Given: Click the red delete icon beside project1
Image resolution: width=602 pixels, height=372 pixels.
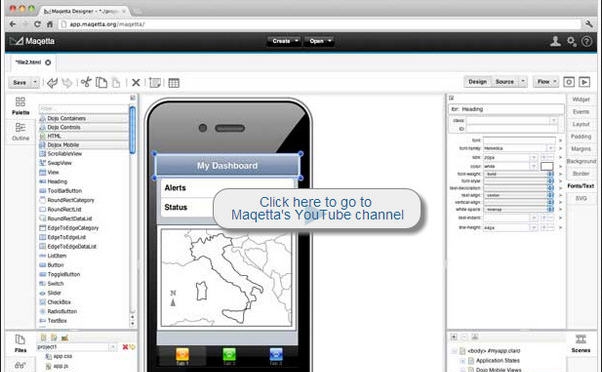Looking at the screenshot, I should tap(125, 347).
